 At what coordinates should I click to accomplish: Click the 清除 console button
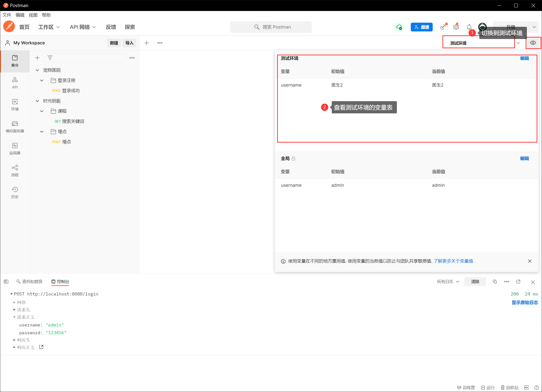point(475,282)
